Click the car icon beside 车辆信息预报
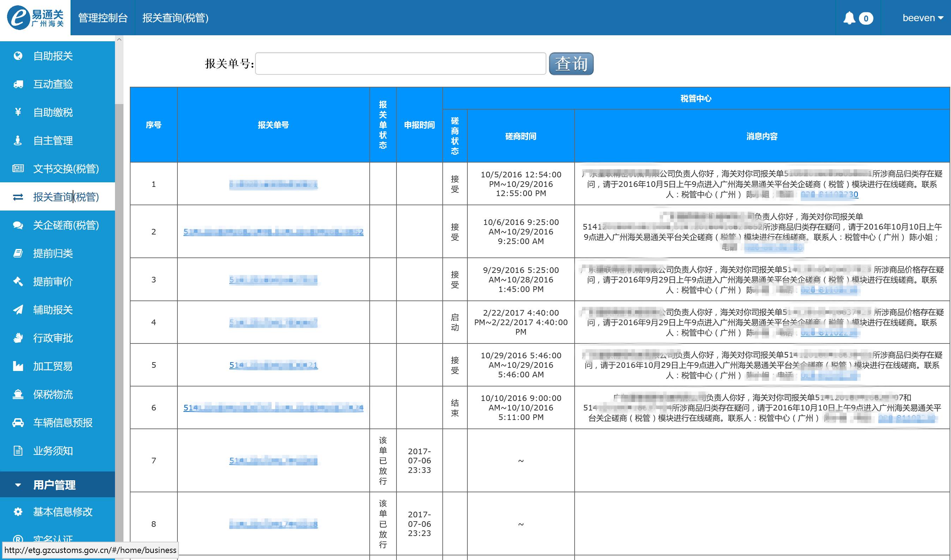Viewport: 951px width, 560px height. tap(18, 422)
